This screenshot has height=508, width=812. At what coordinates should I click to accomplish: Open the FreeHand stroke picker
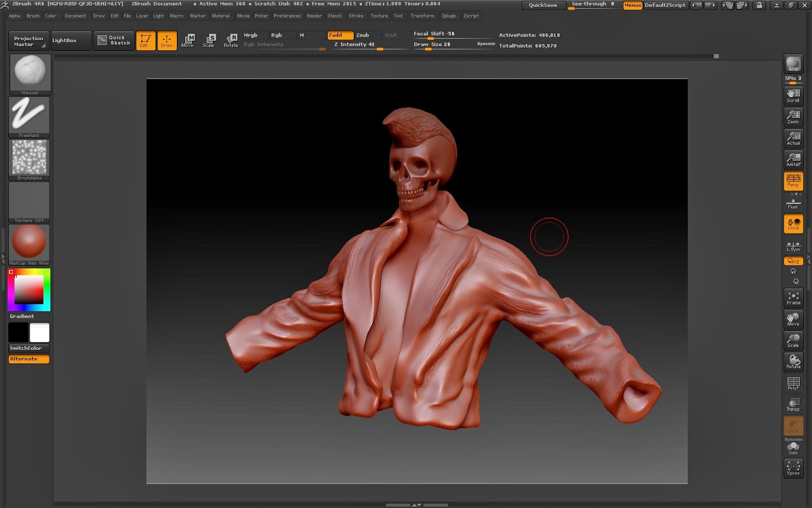[x=29, y=117]
